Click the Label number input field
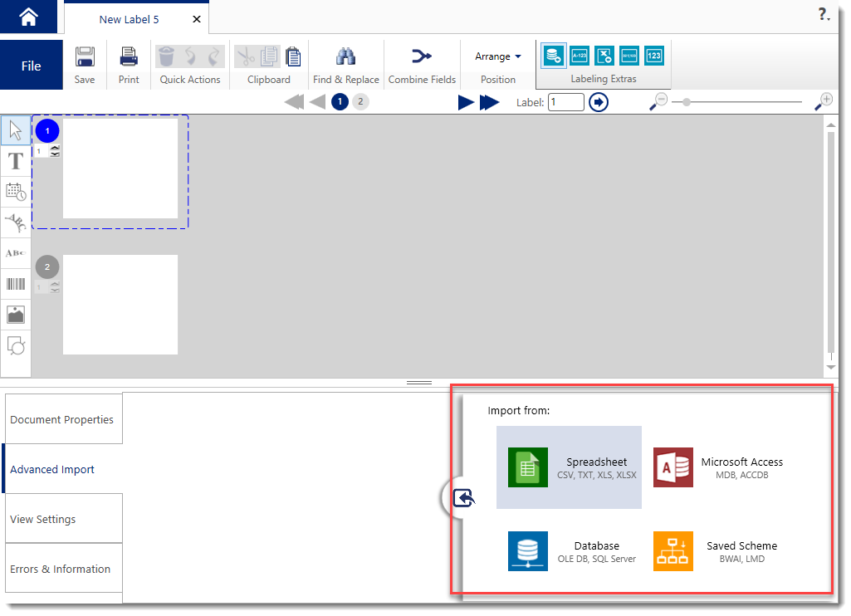This screenshot has height=616, width=851. 566,102
